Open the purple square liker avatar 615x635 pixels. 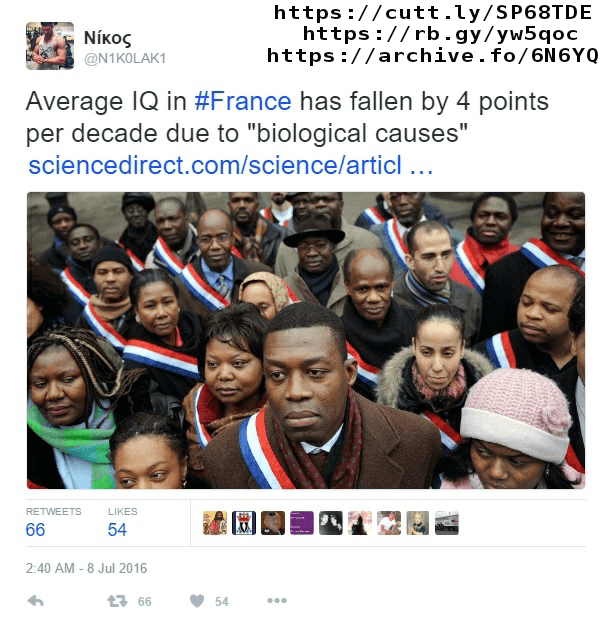pyautogui.click(x=302, y=523)
